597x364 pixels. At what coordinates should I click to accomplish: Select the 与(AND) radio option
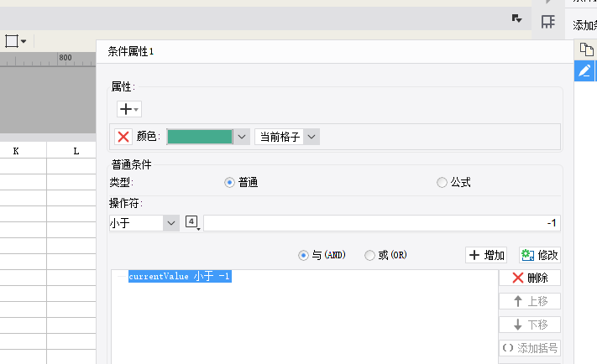coord(304,255)
